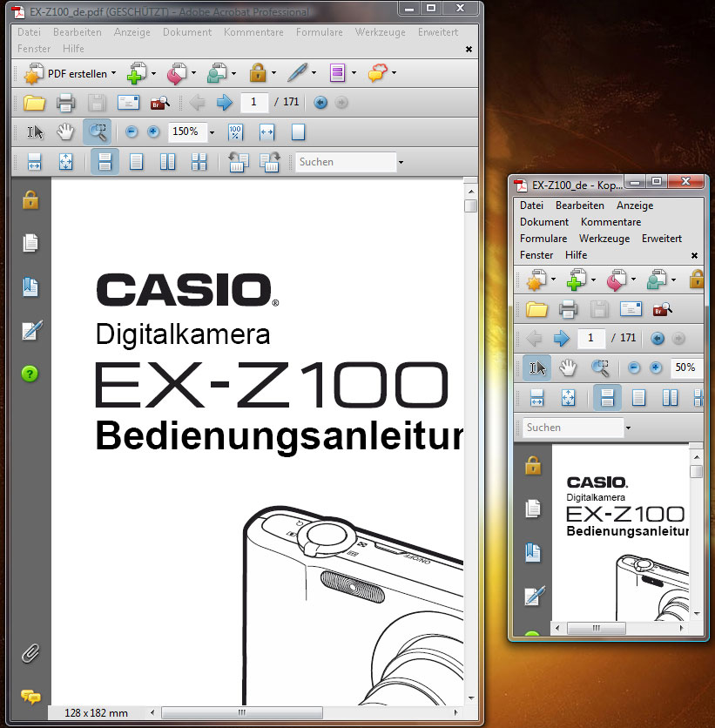This screenshot has width=715, height=728.
Task: Open Datei menu in large window
Action: [x=29, y=32]
